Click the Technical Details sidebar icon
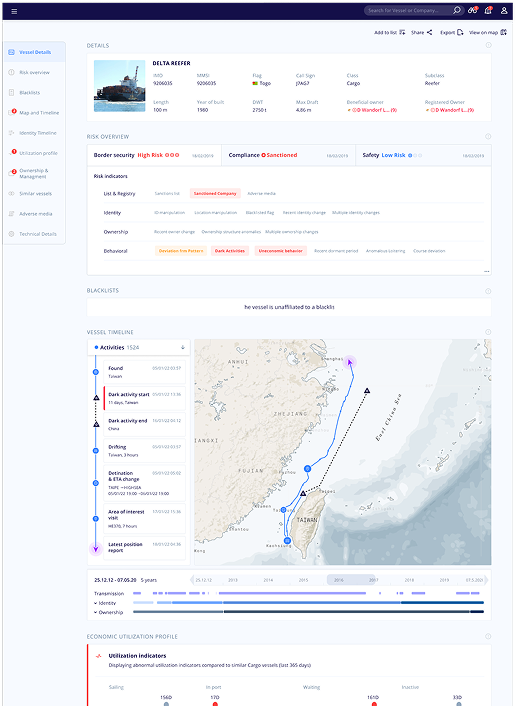The width and height of the screenshot is (516, 706). click(11, 234)
